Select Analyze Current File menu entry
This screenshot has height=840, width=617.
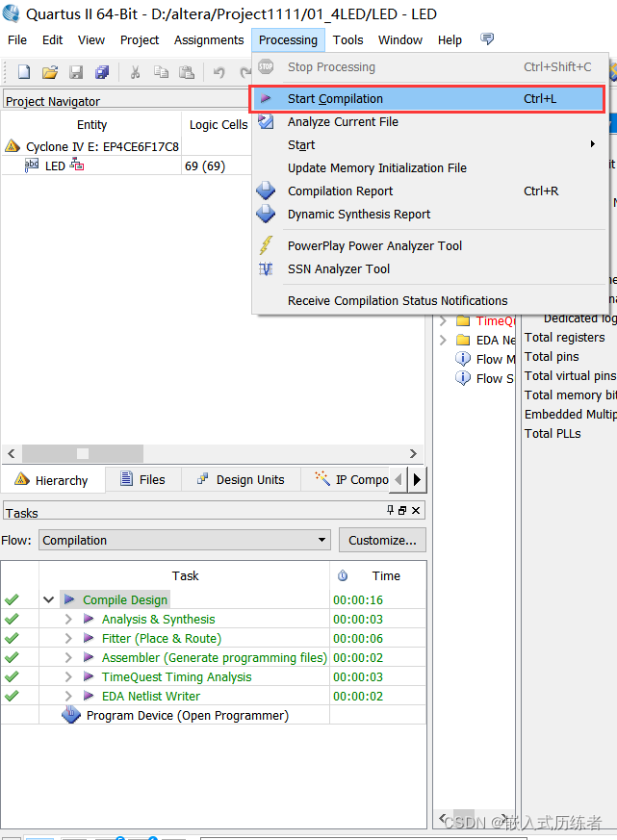tap(343, 121)
